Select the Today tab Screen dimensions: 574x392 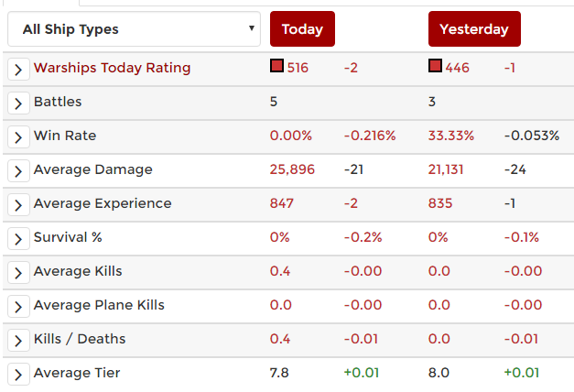pyautogui.click(x=302, y=29)
